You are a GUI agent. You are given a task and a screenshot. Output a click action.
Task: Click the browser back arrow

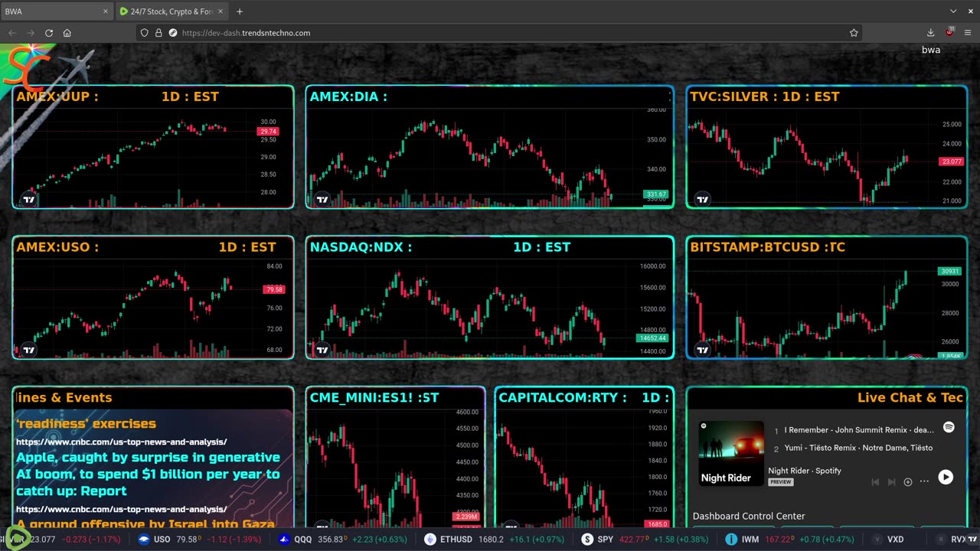12,33
